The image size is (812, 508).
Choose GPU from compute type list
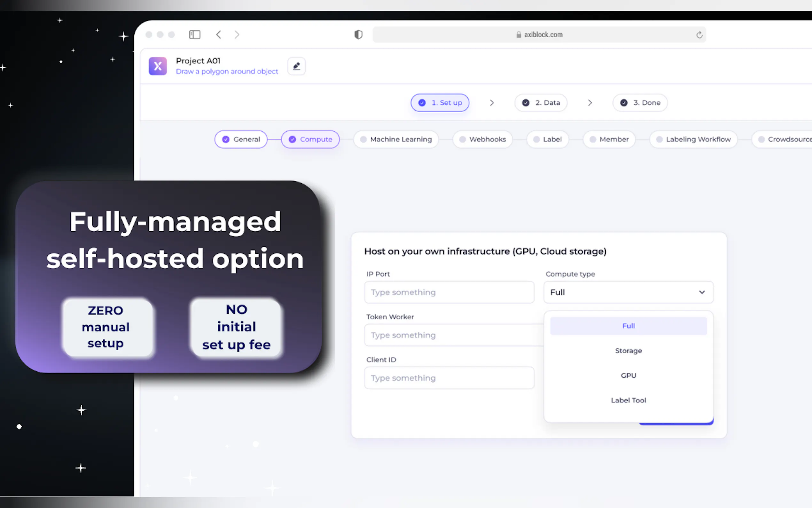628,376
